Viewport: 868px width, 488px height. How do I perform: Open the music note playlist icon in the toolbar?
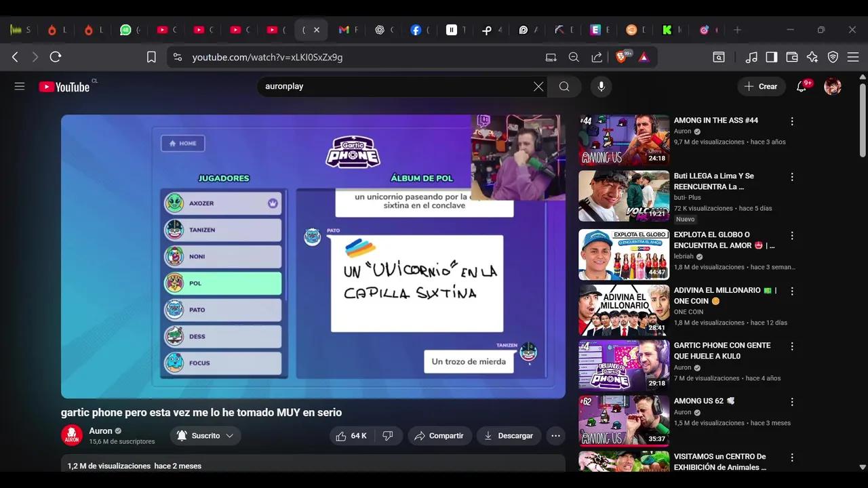click(x=751, y=58)
